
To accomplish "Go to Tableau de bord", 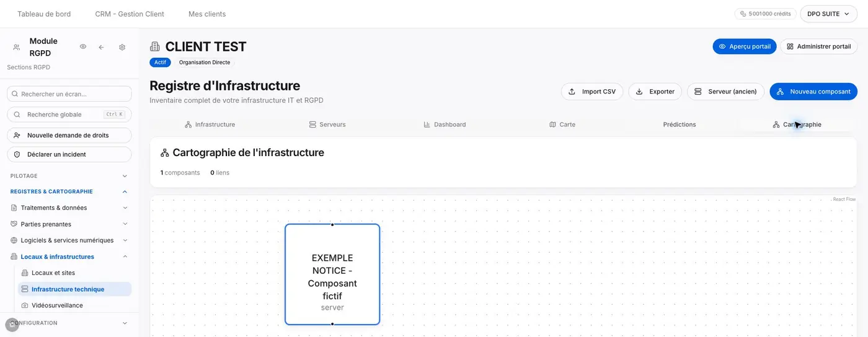I will 44,14.
